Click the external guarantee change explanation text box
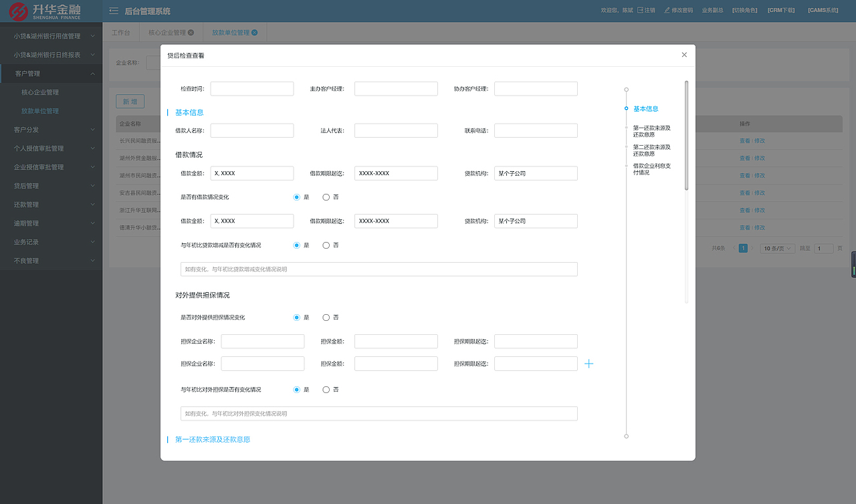Image resolution: width=856 pixels, height=504 pixels. click(379, 414)
